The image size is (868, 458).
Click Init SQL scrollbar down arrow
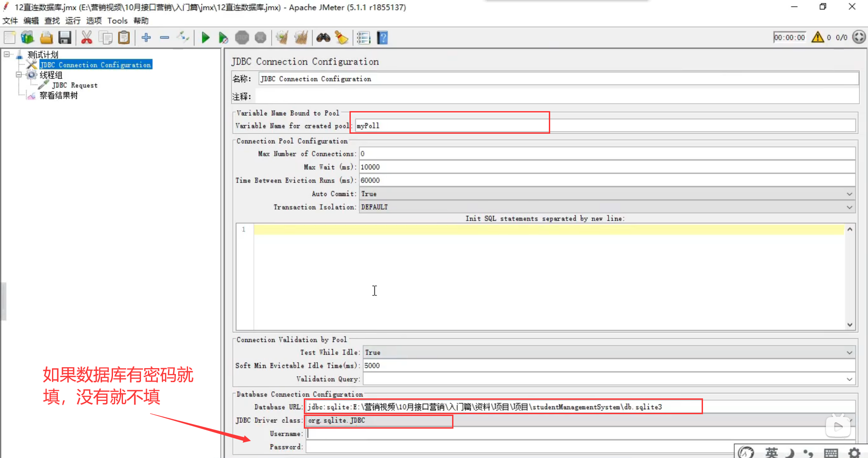coord(850,325)
